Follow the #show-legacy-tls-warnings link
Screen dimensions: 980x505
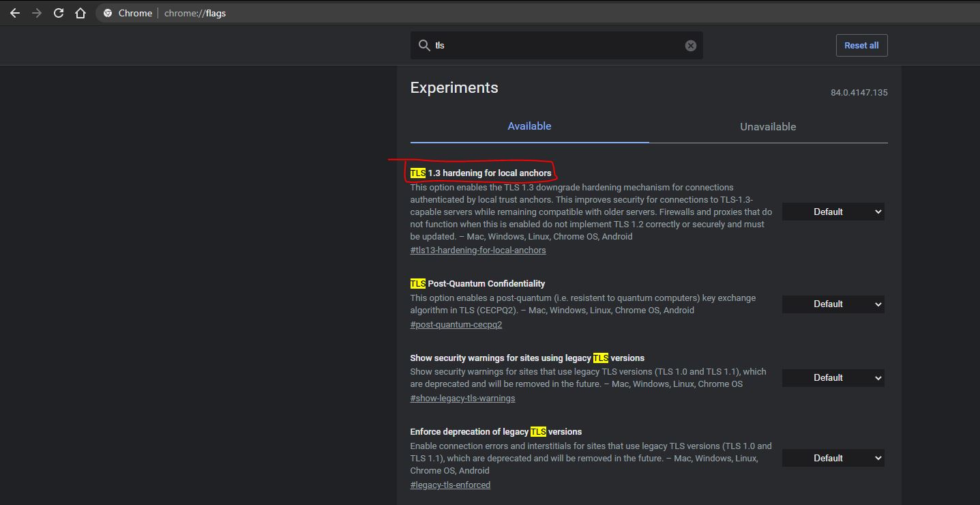tap(462, 398)
